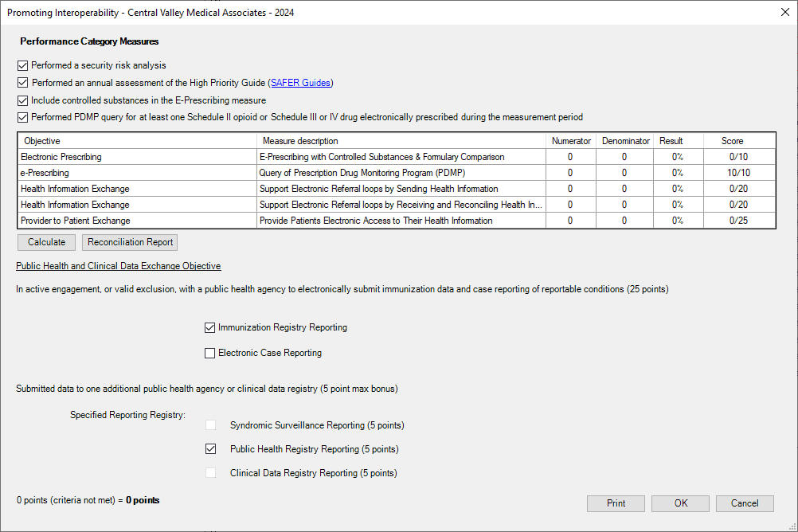Click the 10/10 score cell

(740, 173)
